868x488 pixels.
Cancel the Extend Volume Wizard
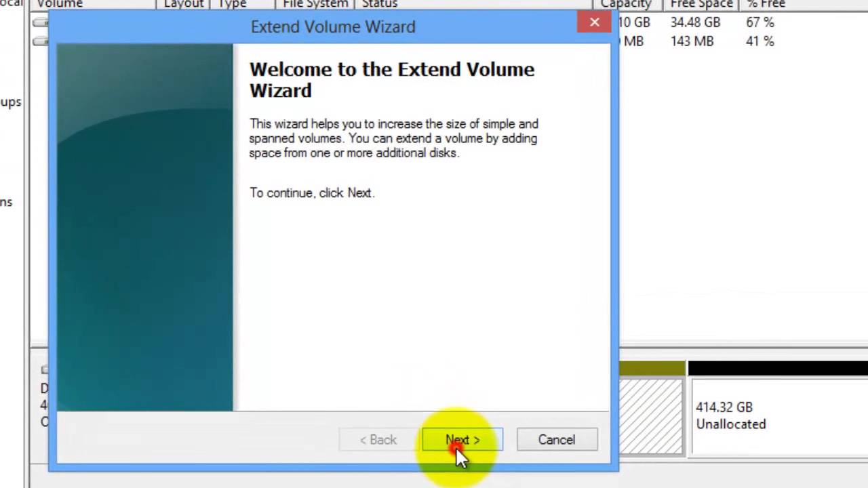point(557,440)
